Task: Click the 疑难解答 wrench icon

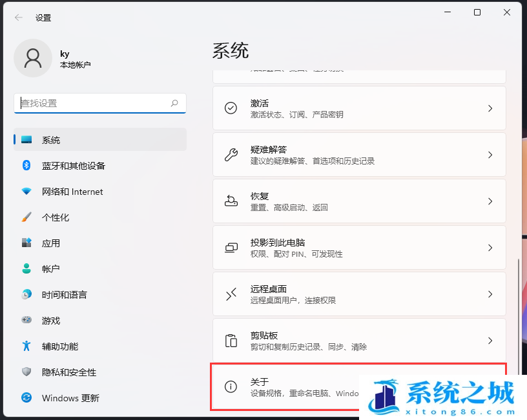Action: click(231, 155)
